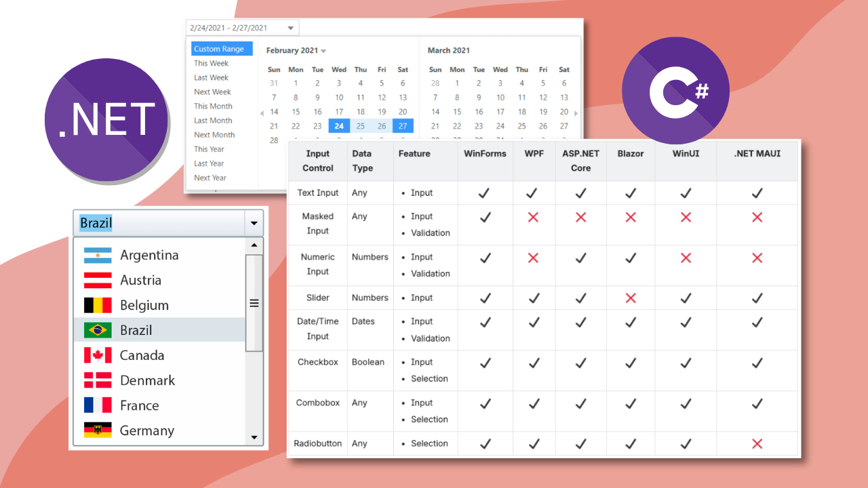This screenshot has height=488, width=868.
Task: Select February 25 in calendar
Action: pos(361,126)
